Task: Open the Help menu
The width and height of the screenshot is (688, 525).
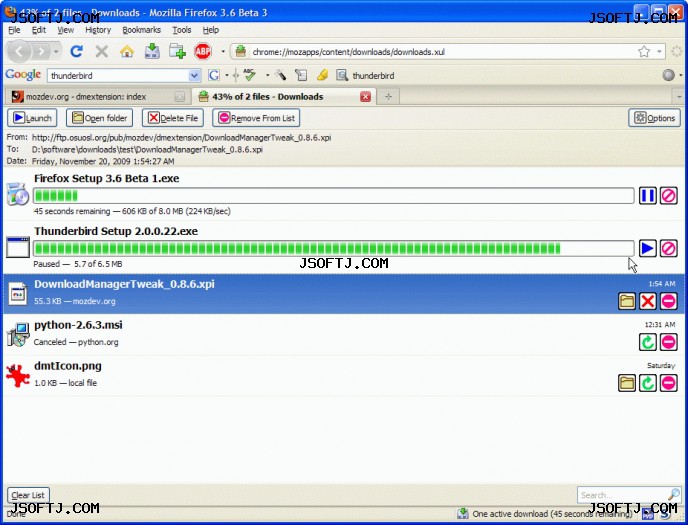Action: (211, 30)
